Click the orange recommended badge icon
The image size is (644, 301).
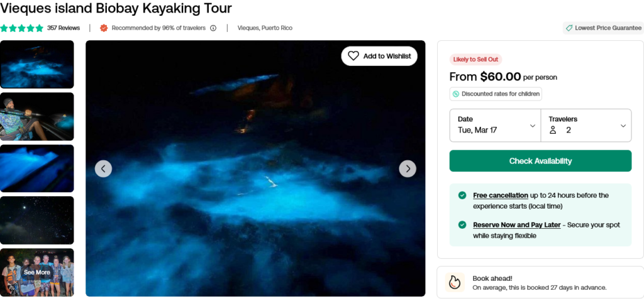pos(104,28)
